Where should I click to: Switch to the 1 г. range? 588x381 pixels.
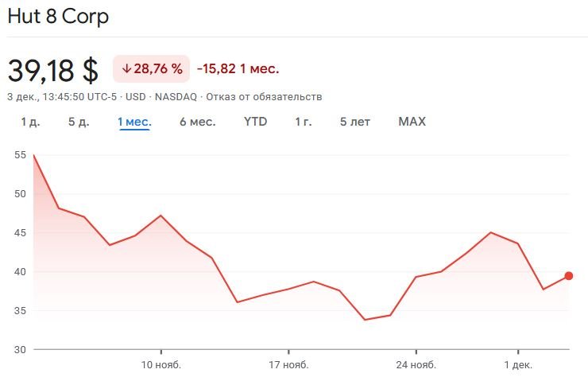pos(304,122)
